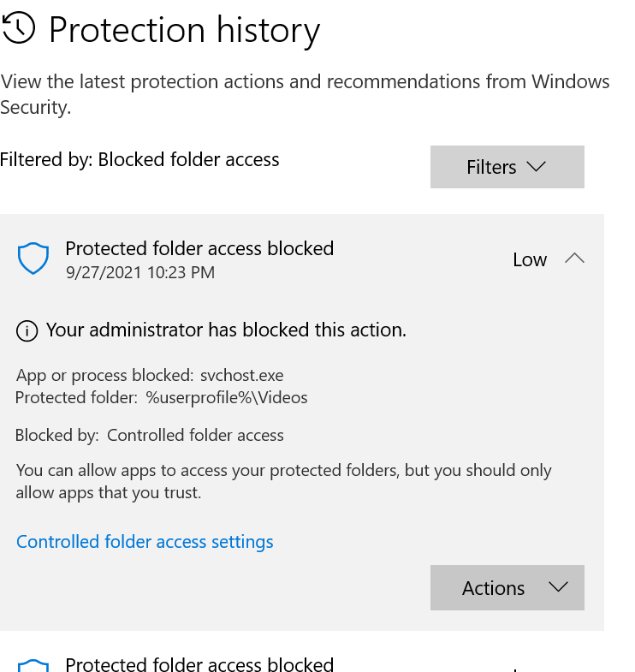Click the down chevron inside the Actions button

(558, 587)
